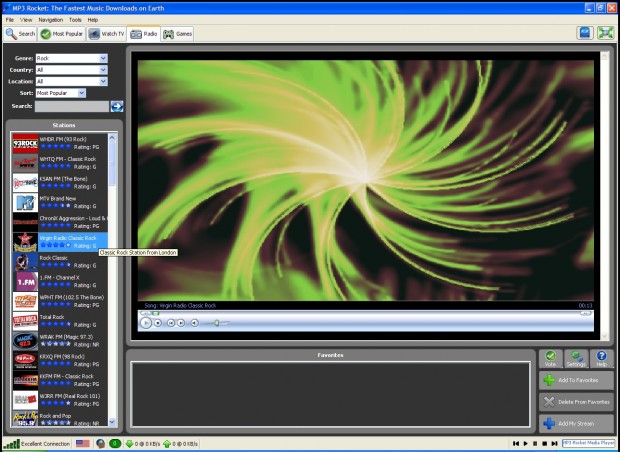Click the green zero counter badge
The image size is (620, 452).
coord(115,444)
